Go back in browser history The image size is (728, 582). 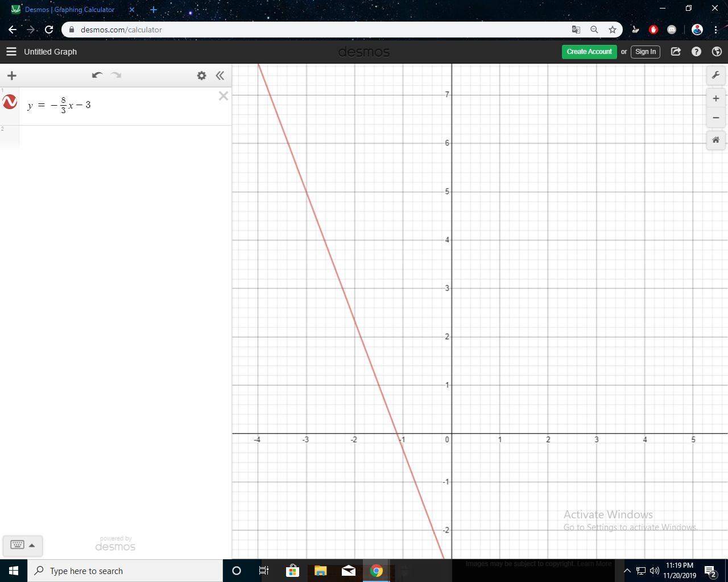tap(13, 30)
